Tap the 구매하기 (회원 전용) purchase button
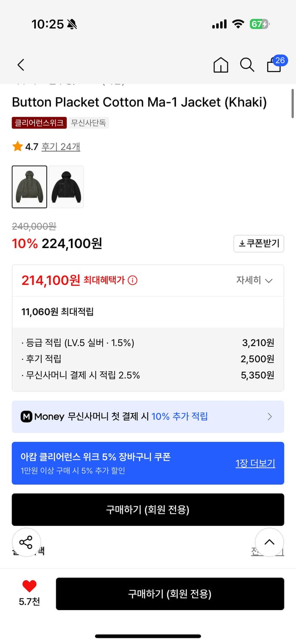This screenshot has height=644, width=296. [x=170, y=594]
